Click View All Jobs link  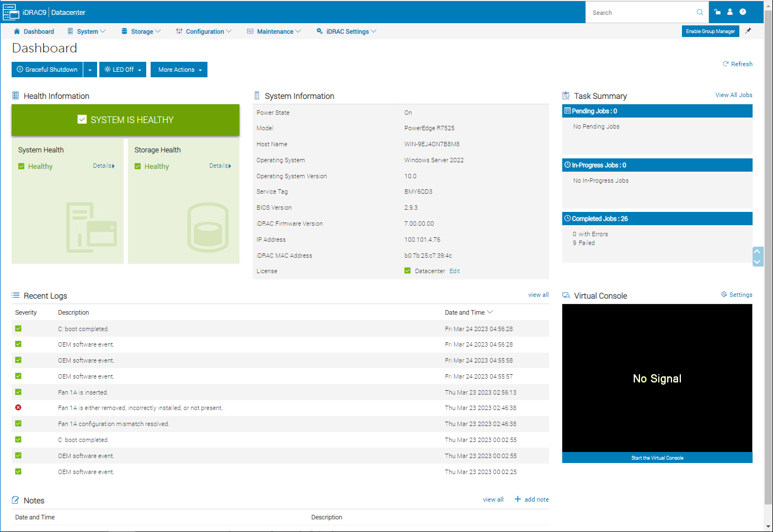point(733,95)
